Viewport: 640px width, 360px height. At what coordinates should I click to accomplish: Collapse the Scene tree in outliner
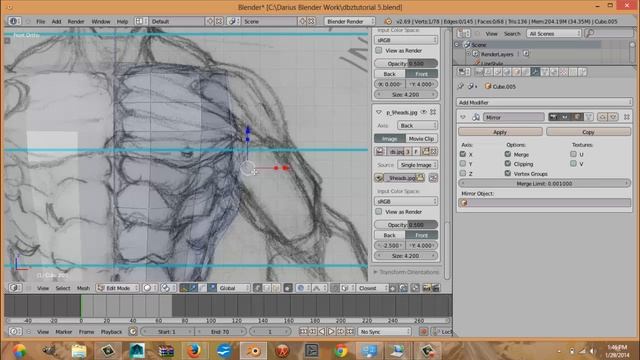[457, 44]
